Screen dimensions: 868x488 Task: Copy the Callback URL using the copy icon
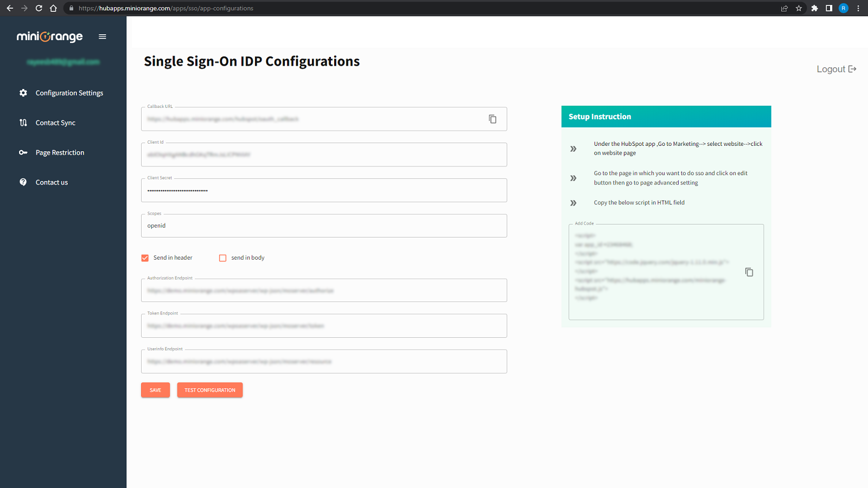point(493,119)
